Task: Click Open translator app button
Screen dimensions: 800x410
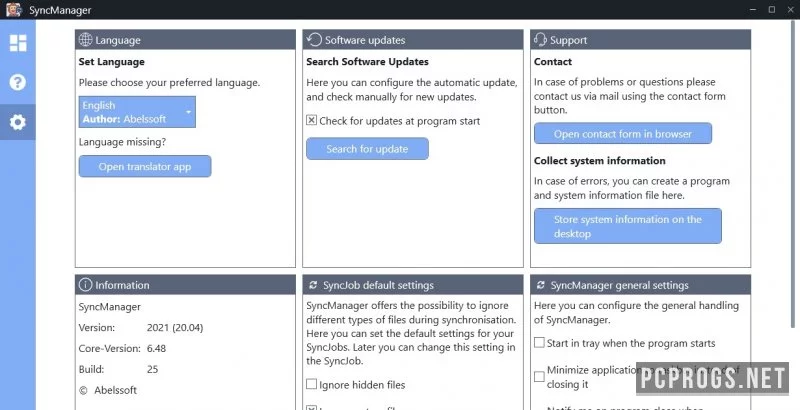Action: tap(145, 166)
